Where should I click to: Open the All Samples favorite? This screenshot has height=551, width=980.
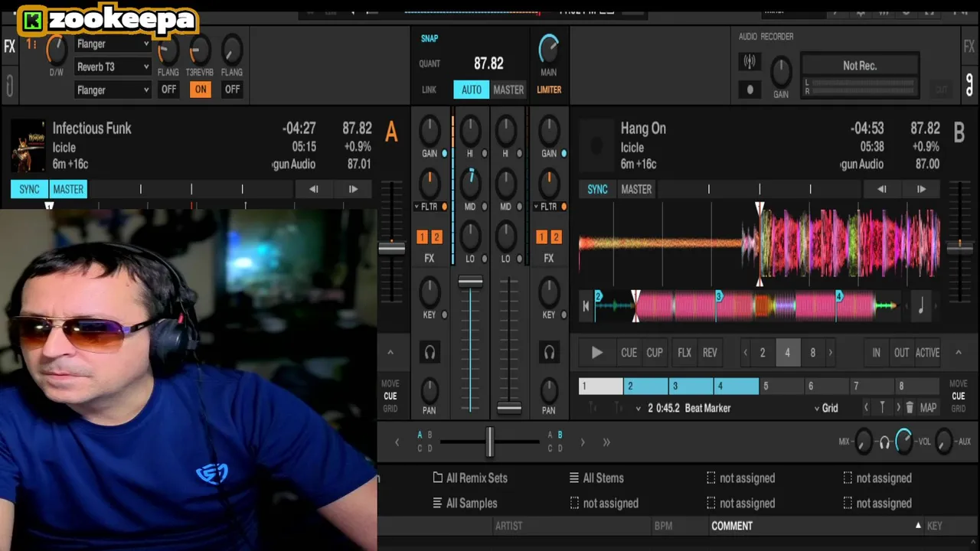pyautogui.click(x=465, y=504)
